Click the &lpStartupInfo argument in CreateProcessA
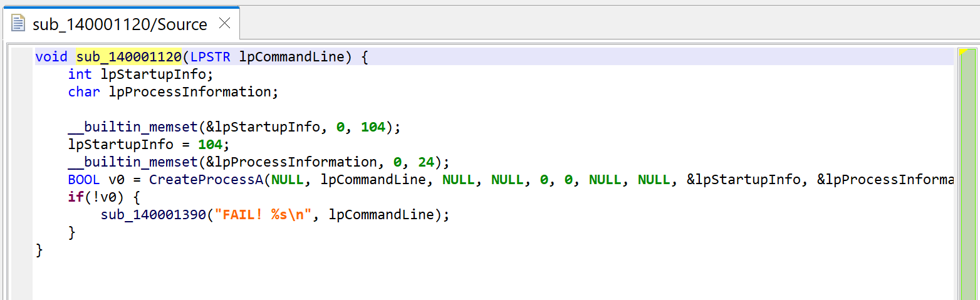Image resolution: width=980 pixels, height=300 pixels. click(744, 180)
